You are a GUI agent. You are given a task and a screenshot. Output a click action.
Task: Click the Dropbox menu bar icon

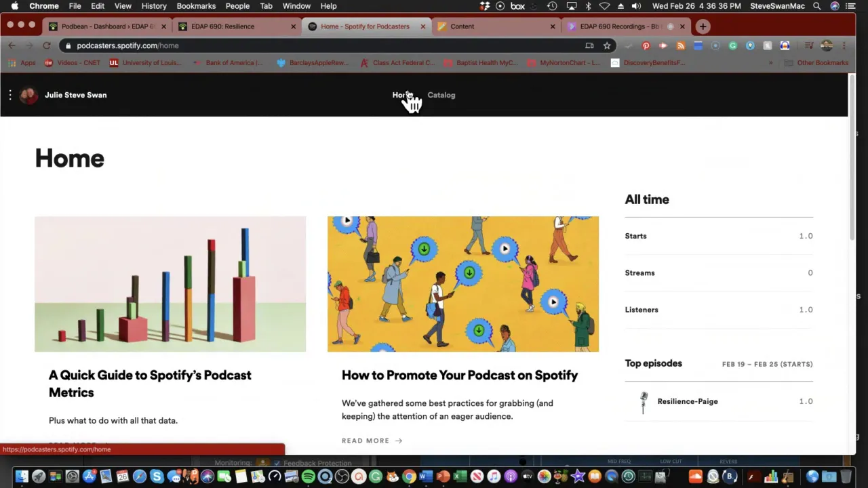[485, 6]
